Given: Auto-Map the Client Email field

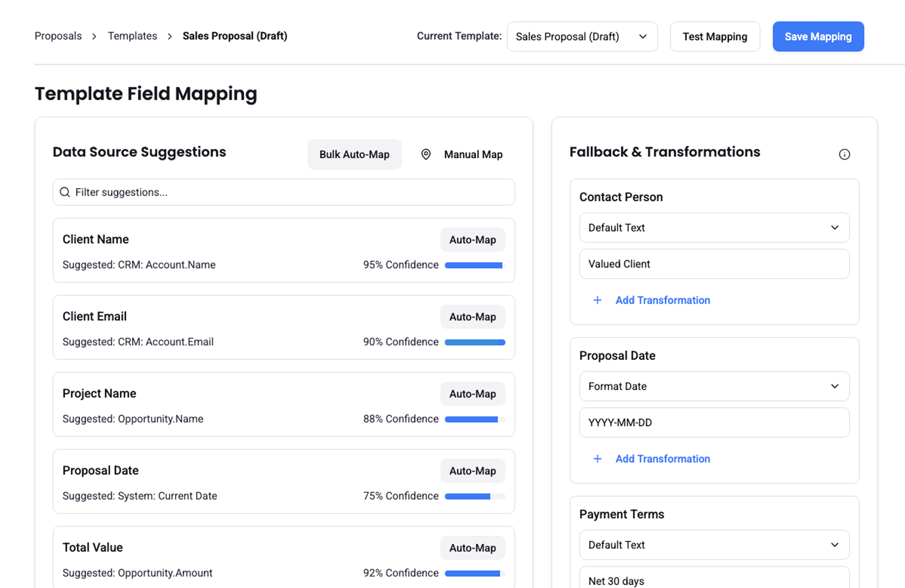Looking at the screenshot, I should [472, 317].
